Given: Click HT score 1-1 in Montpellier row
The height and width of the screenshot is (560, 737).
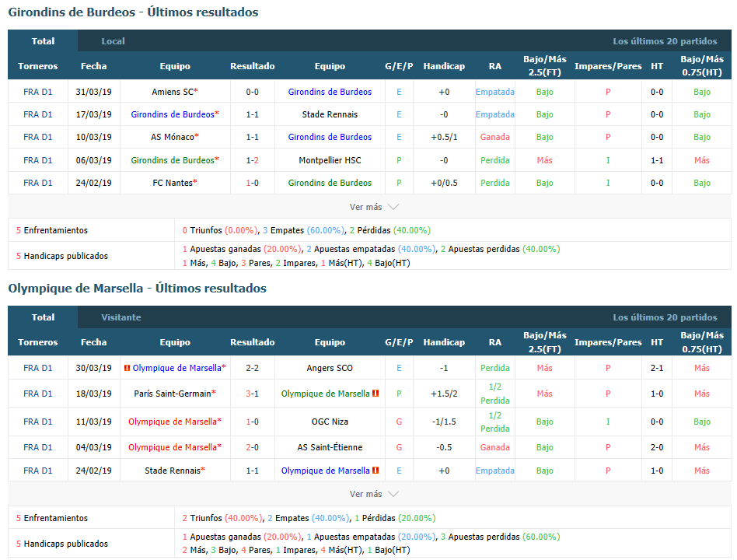Looking at the screenshot, I should coord(657,160).
